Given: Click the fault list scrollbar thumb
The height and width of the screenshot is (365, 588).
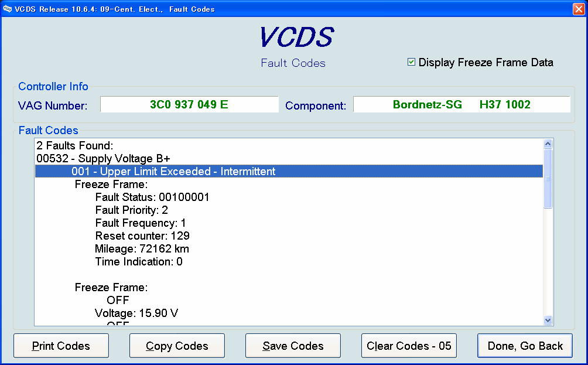Looking at the screenshot, I should tap(548, 179).
